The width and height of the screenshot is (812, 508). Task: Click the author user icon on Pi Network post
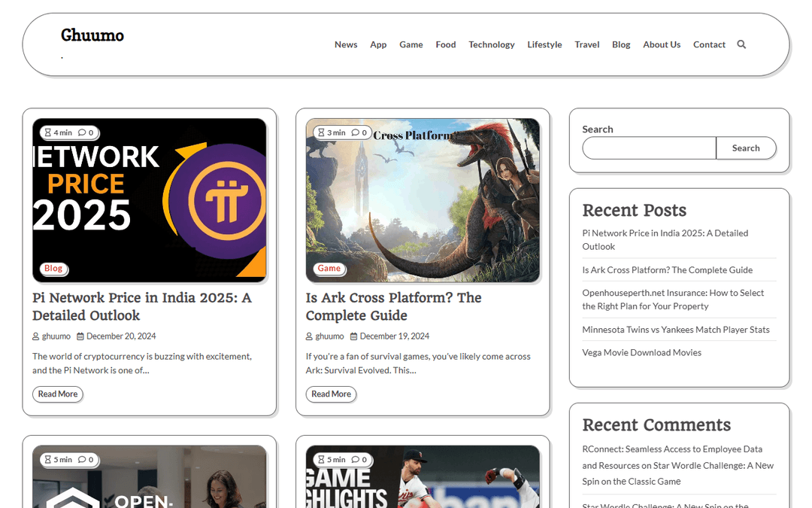36,336
